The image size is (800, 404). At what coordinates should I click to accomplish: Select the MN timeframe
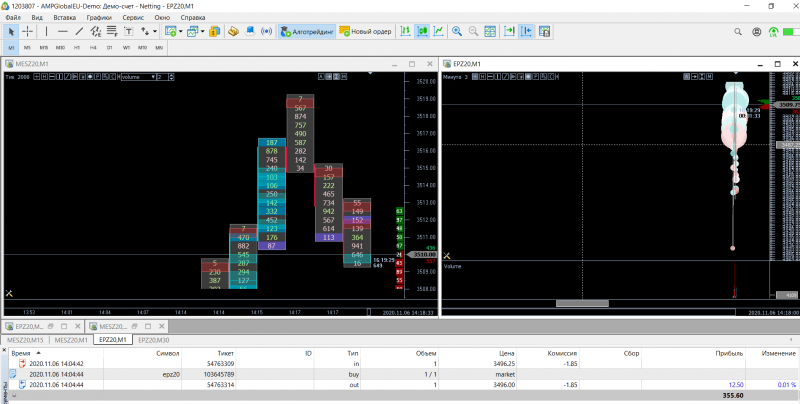[x=159, y=47]
